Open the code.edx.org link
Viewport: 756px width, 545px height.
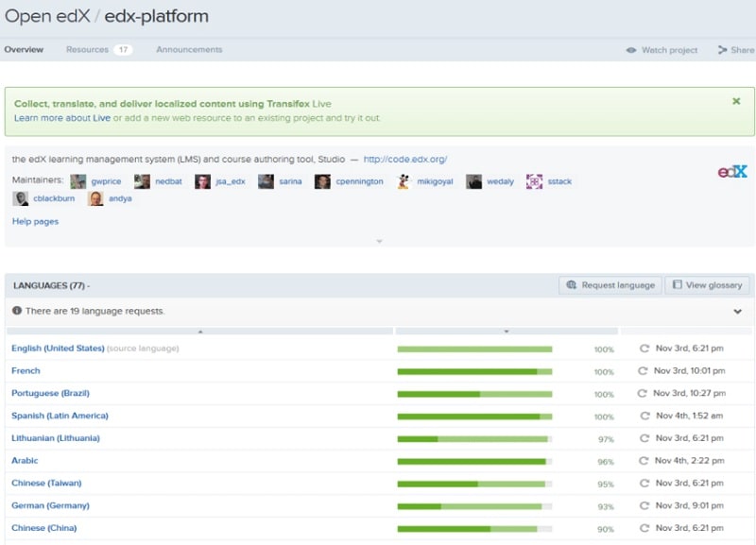point(405,160)
